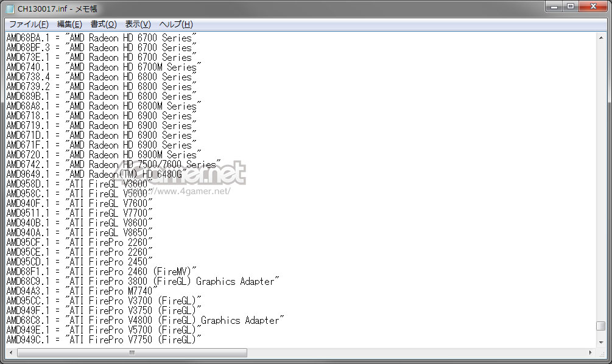
Task: Click the vertical scrollbar thumb
Action: (601, 326)
